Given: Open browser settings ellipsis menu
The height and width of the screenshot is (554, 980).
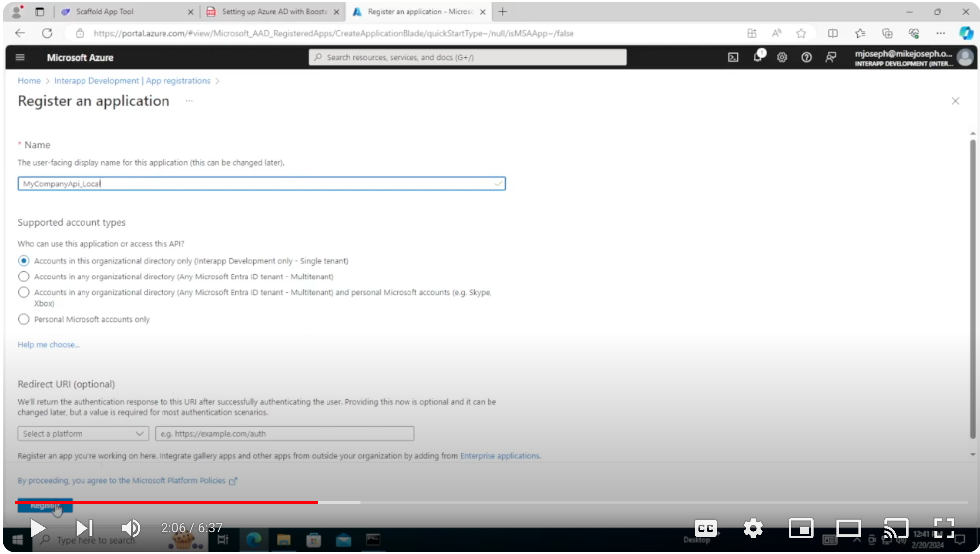Looking at the screenshot, I should point(940,33).
